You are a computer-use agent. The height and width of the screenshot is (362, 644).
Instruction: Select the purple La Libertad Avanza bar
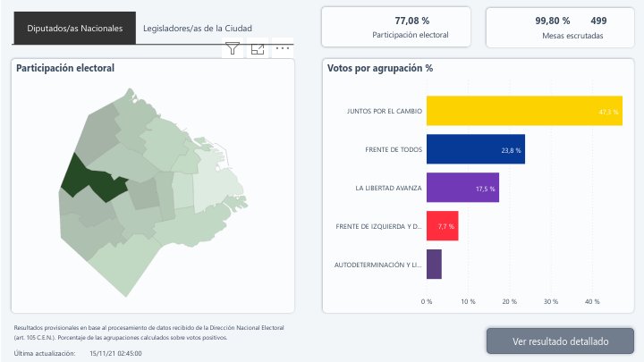[462, 188]
